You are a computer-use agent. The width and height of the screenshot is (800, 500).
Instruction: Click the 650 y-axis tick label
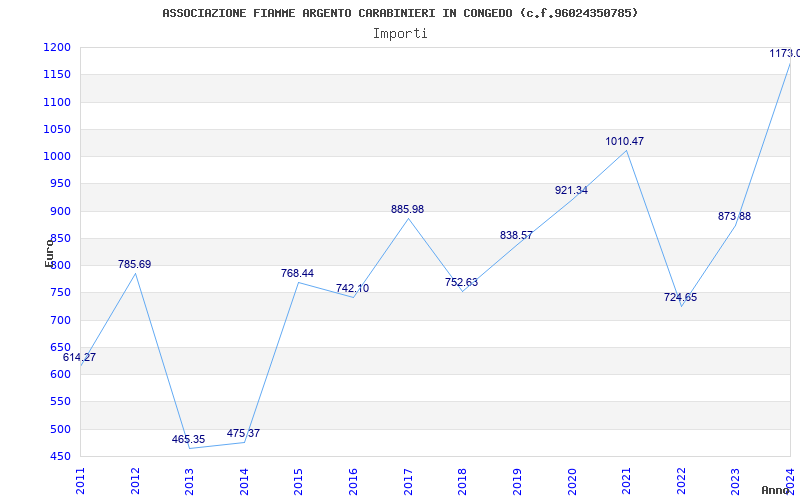[x=61, y=347]
